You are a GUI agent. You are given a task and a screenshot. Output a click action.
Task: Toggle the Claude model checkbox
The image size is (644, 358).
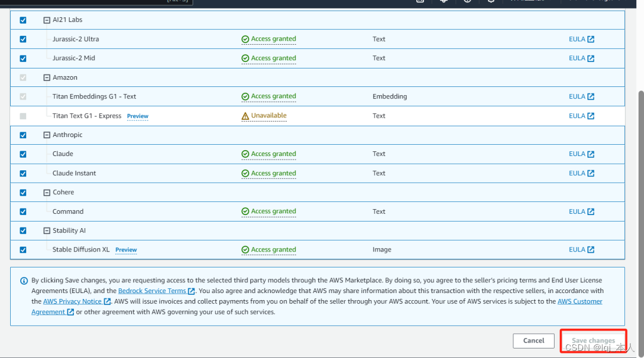coord(23,154)
